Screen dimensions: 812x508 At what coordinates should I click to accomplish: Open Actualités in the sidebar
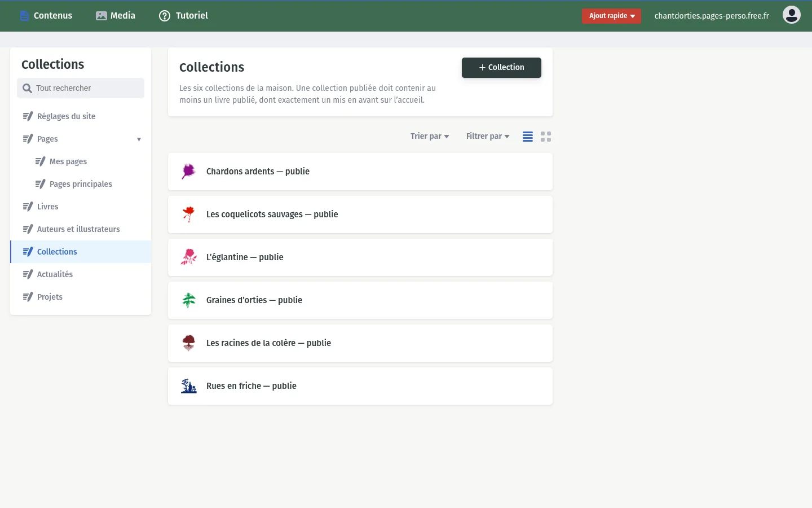click(81, 274)
